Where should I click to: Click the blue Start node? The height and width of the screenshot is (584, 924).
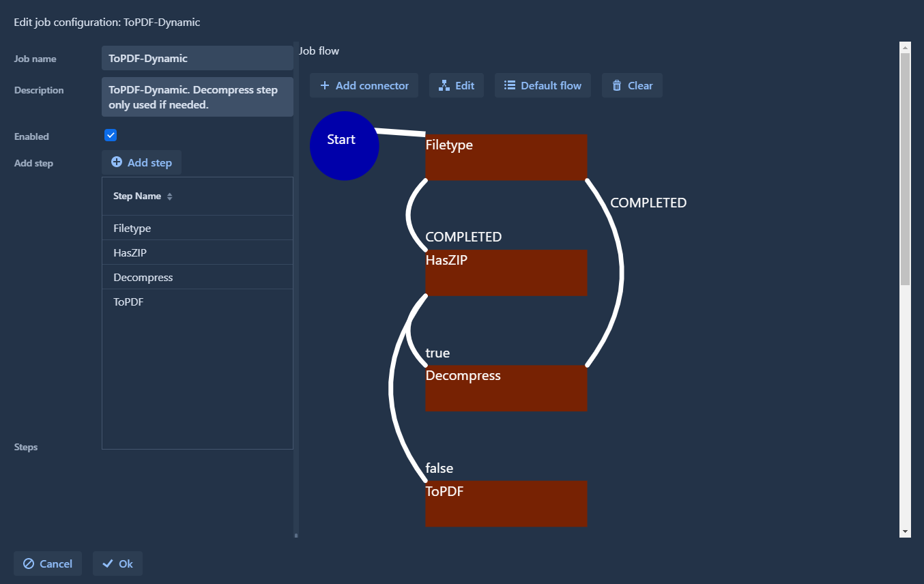[344, 146]
